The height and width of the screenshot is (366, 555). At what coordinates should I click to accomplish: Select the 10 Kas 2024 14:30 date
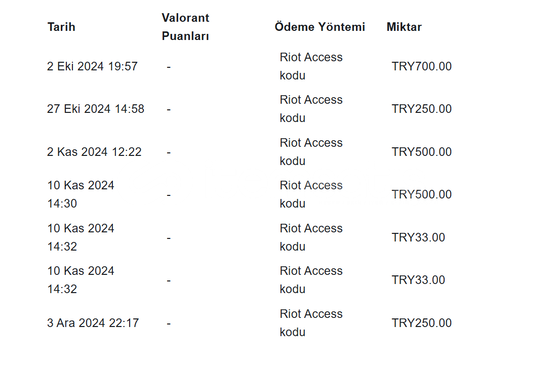pyautogui.click(x=81, y=194)
